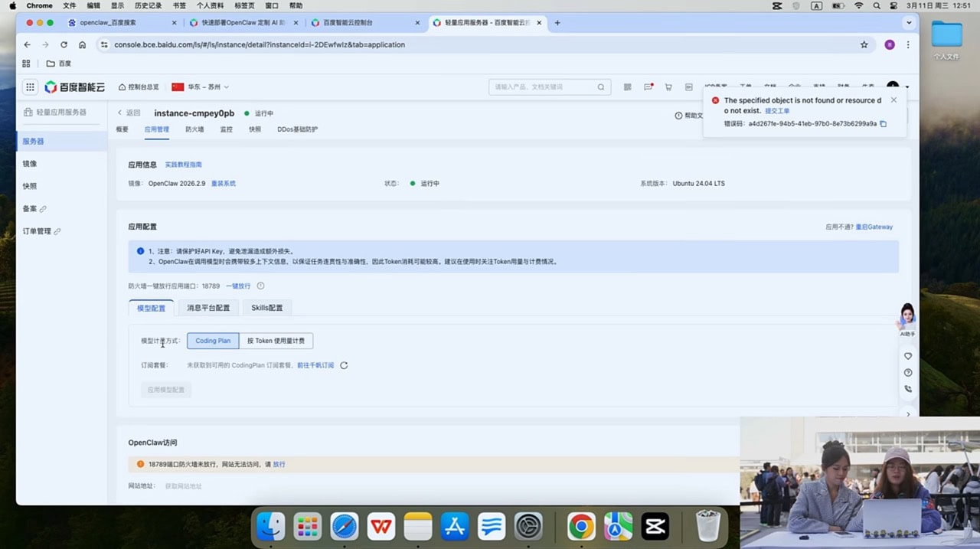Click the info icon next to 一键放行

point(260,286)
